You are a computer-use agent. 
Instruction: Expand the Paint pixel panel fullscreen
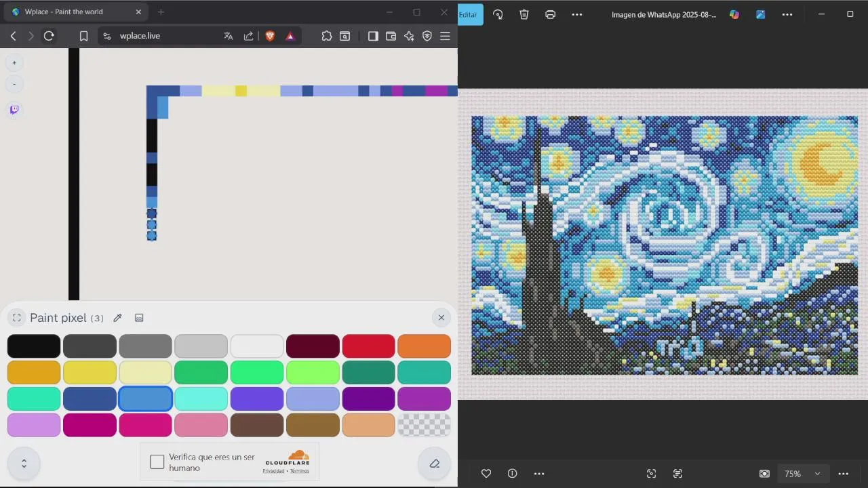[17, 318]
